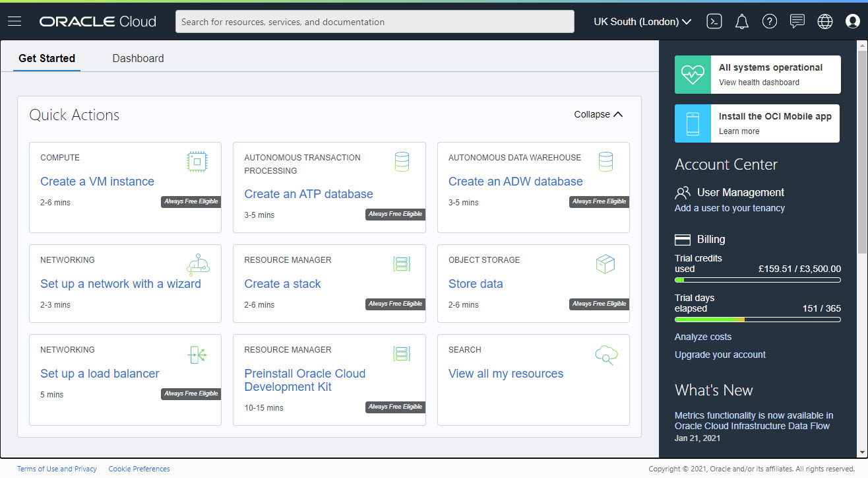Screen dimensions: 868x478
Task: Click Upgrade your account
Action: [720, 355]
